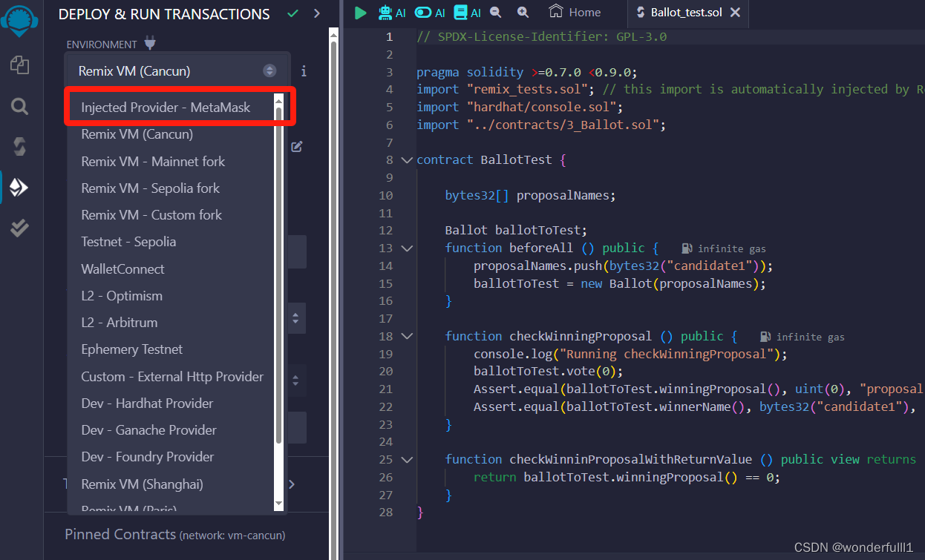
Task: Switch to the Home tab
Action: tap(575, 12)
